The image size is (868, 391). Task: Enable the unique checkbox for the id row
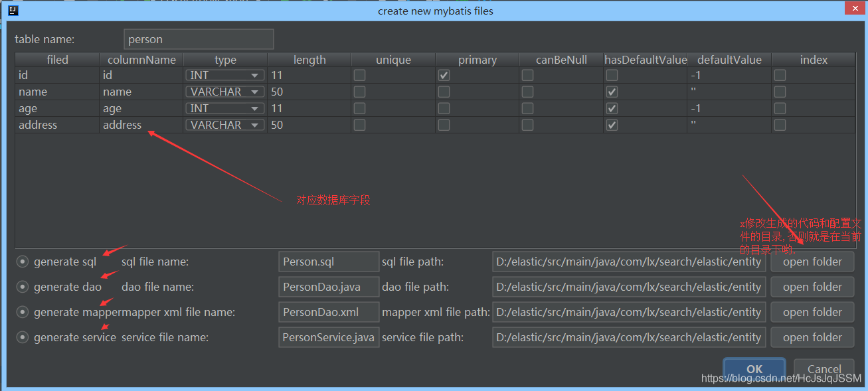pyautogui.click(x=359, y=75)
